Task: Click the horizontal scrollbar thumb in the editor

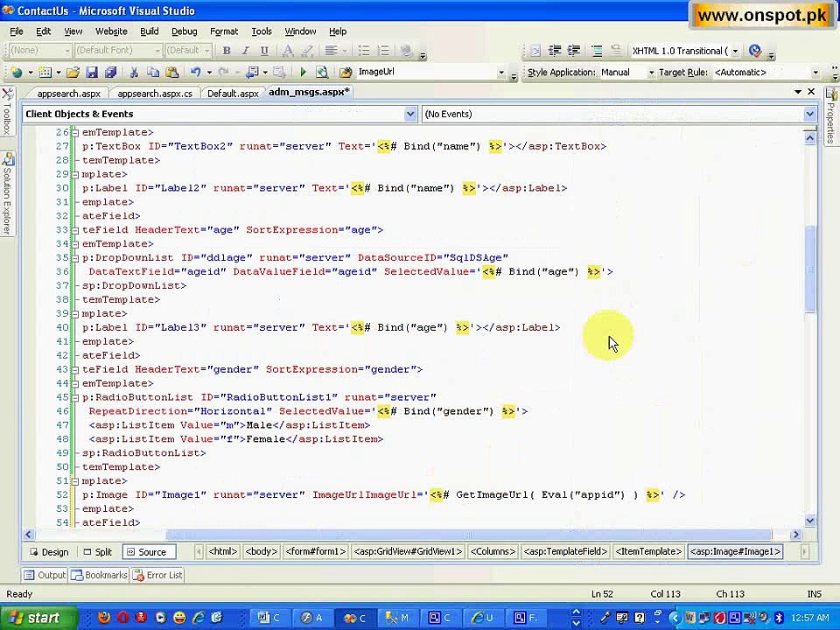Action: point(469,534)
